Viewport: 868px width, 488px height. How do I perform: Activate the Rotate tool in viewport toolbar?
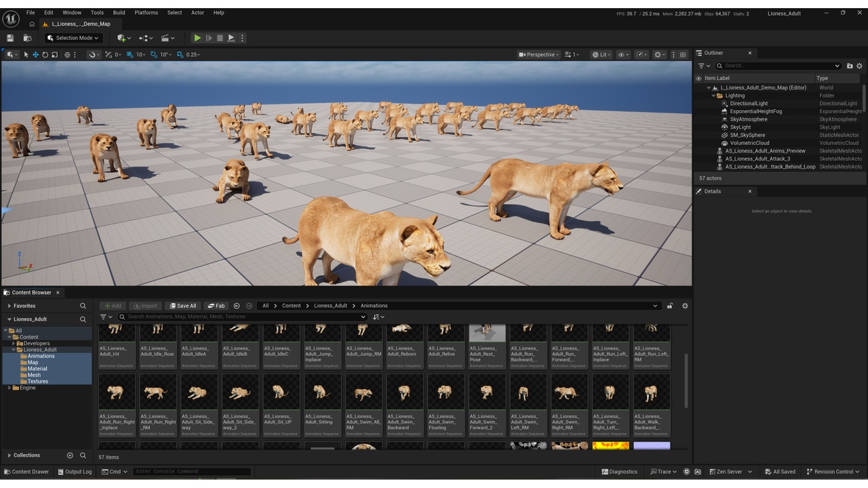45,54
